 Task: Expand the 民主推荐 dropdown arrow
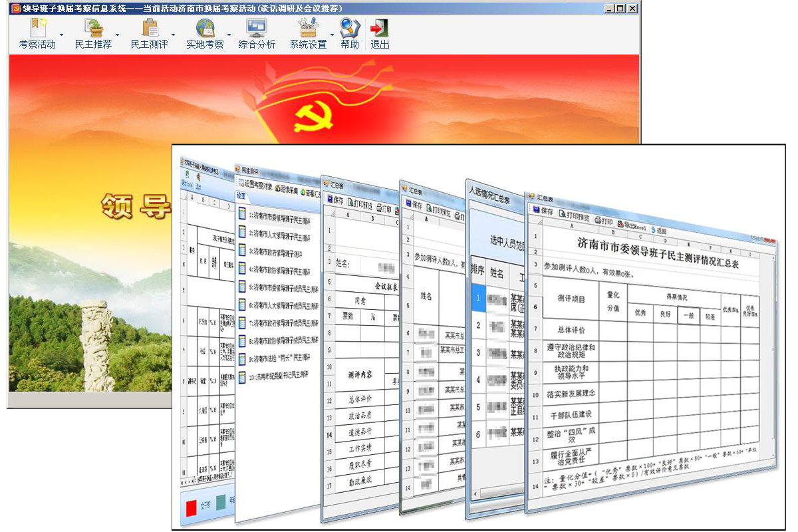tap(118, 35)
